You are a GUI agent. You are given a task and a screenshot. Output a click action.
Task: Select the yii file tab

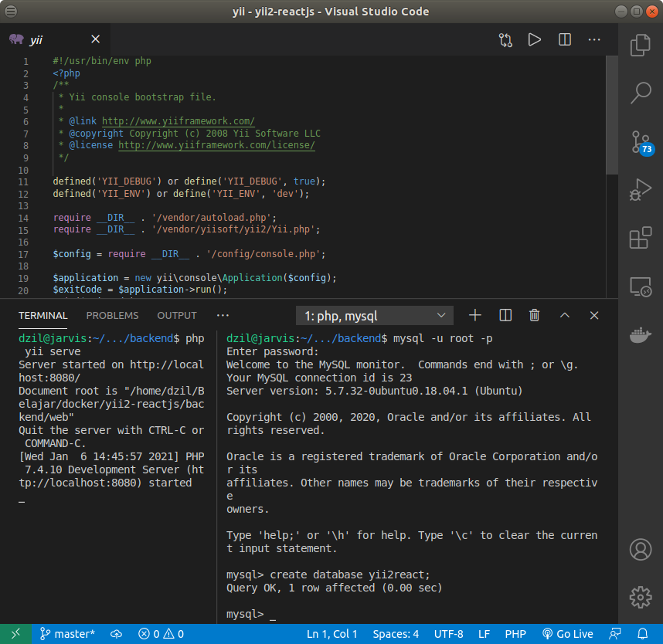pyautogui.click(x=55, y=39)
